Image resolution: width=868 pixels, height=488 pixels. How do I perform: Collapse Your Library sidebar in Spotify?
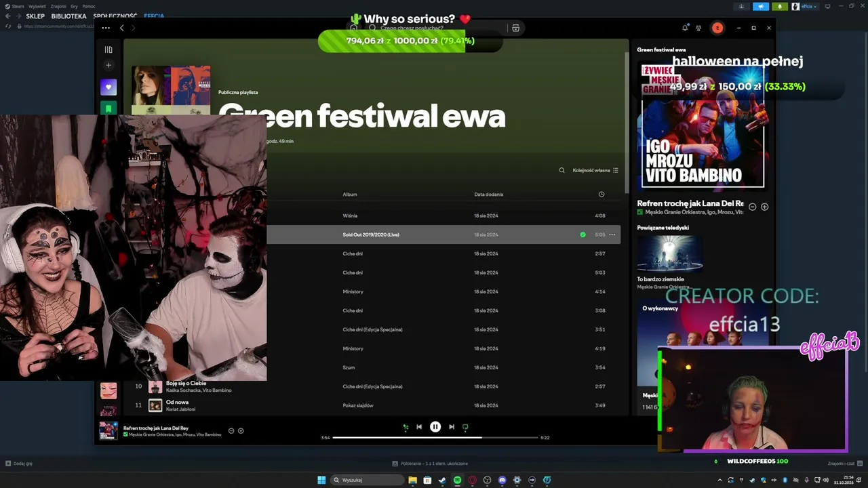coord(108,49)
